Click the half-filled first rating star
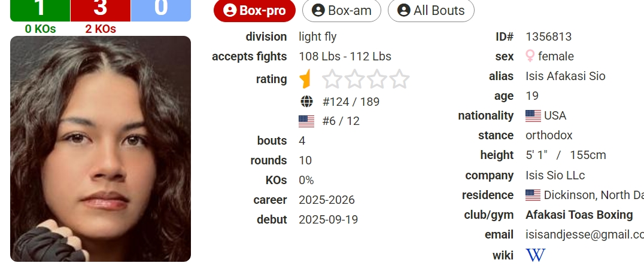 306,79
